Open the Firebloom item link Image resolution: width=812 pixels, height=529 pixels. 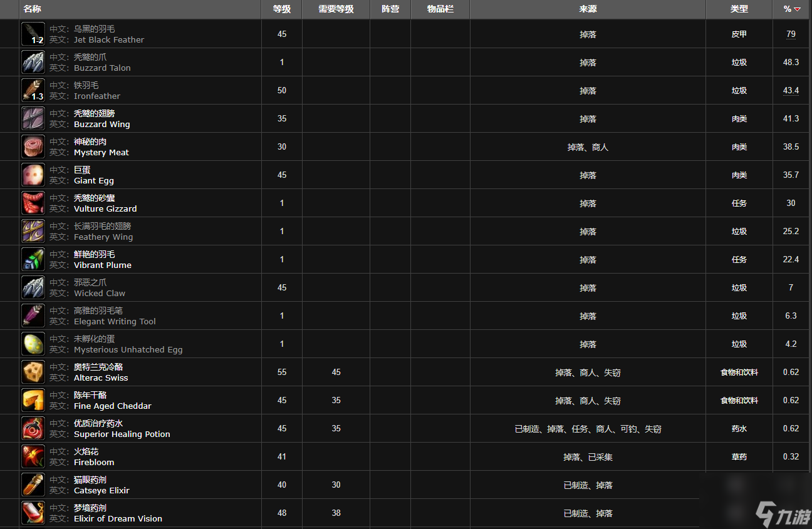pos(94,462)
